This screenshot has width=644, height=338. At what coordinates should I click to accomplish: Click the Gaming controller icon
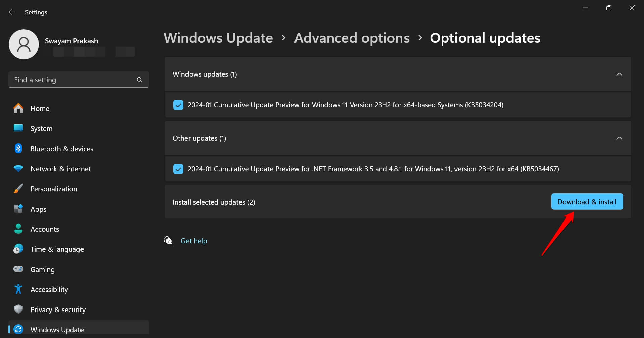[18, 269]
